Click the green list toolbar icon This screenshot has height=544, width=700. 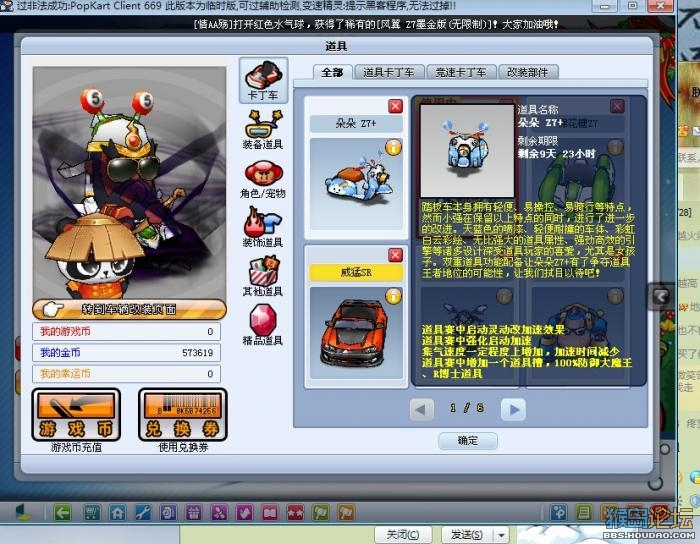tap(583, 513)
